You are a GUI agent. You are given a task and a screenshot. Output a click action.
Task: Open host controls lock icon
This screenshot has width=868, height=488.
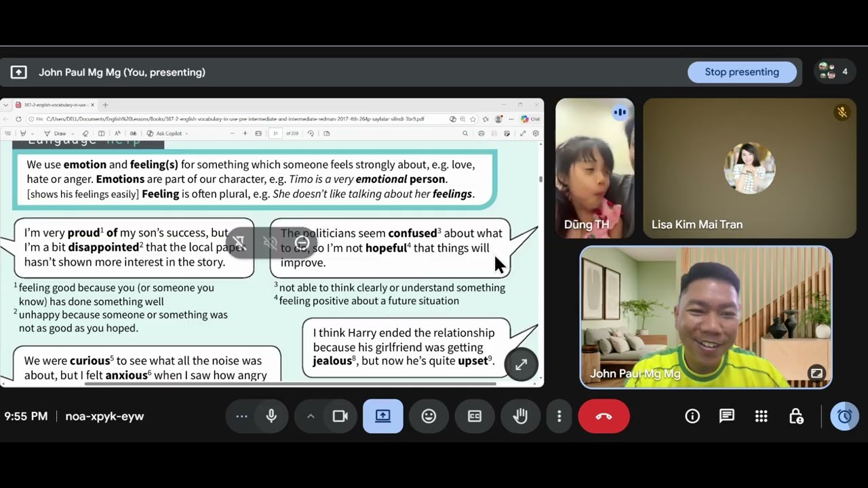796,416
